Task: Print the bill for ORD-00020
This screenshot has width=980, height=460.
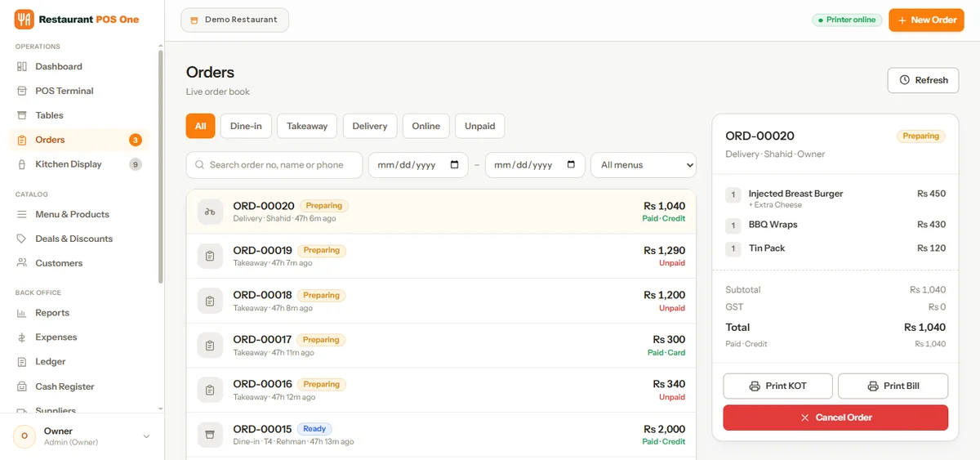Action: coord(893,386)
